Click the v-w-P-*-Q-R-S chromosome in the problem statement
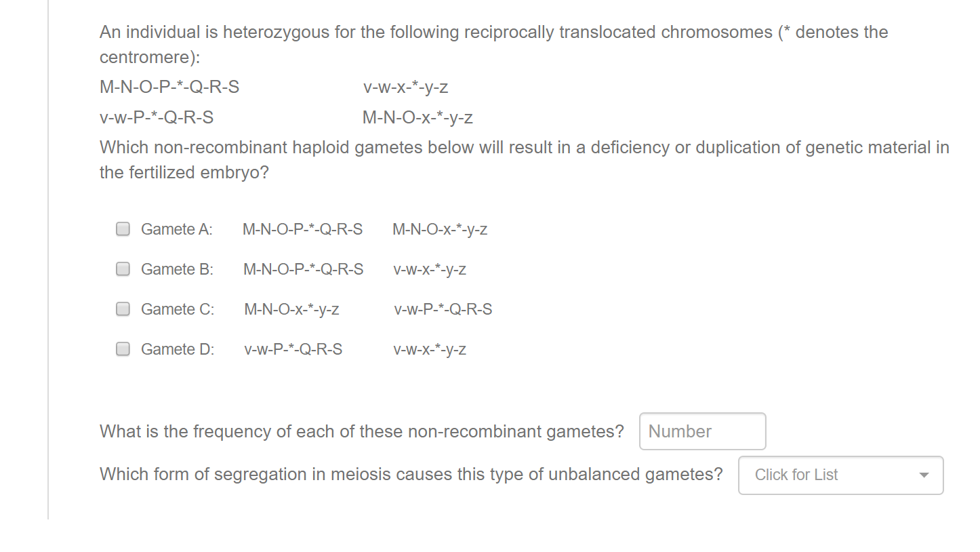The height and width of the screenshot is (552, 980). click(156, 117)
